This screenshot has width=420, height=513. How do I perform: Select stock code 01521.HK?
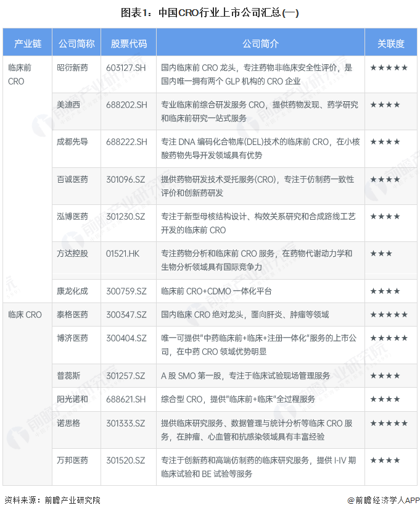(123, 254)
